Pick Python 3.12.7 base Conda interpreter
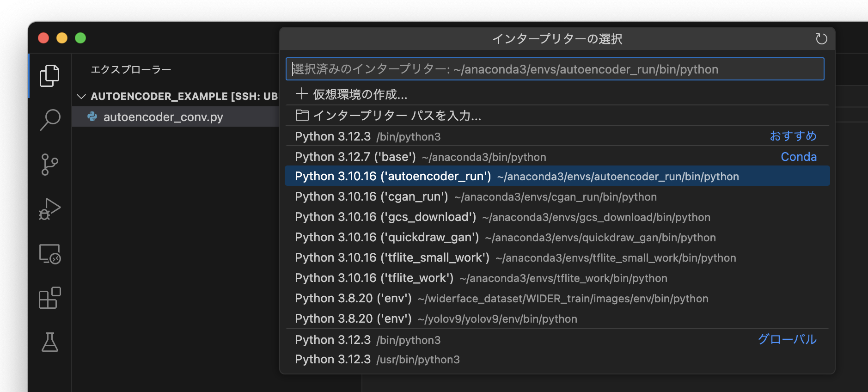 (x=420, y=157)
